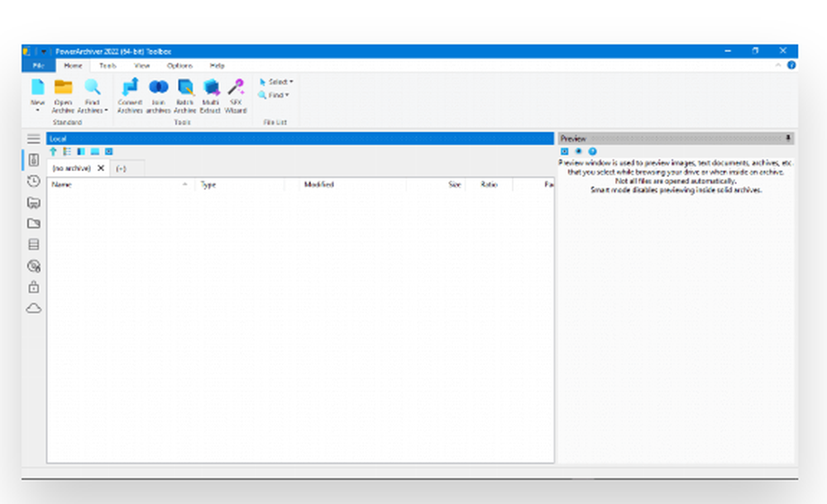Sort by the Size column header

(436, 184)
